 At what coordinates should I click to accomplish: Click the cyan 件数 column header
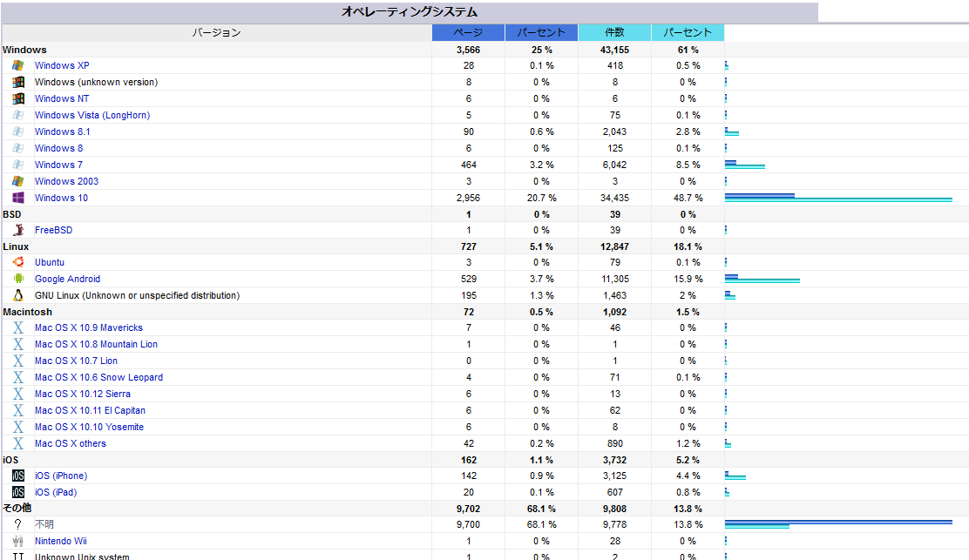coord(614,32)
